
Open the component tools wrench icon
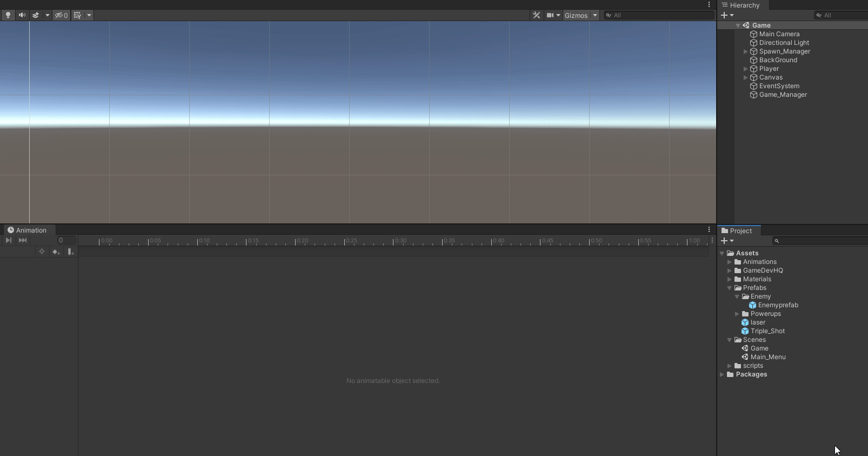(536, 15)
